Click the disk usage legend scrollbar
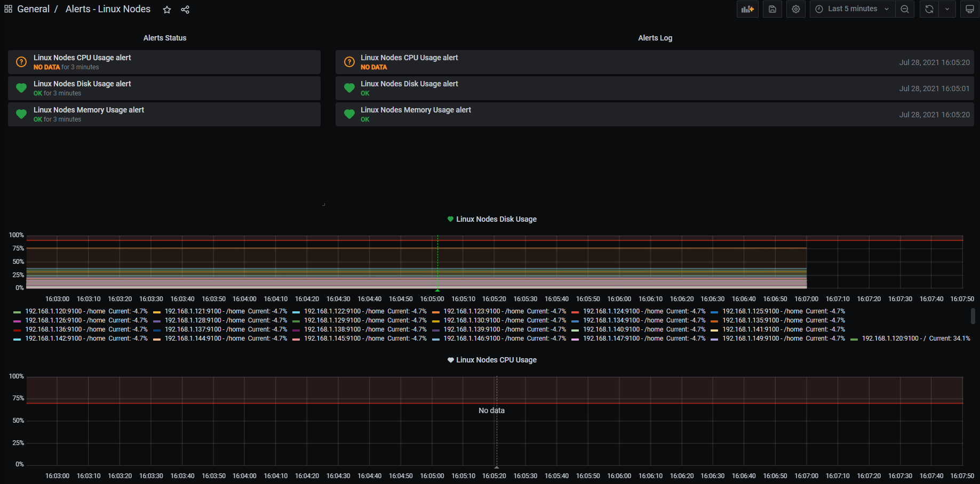Screen dimensions: 980x484 click(x=973, y=316)
